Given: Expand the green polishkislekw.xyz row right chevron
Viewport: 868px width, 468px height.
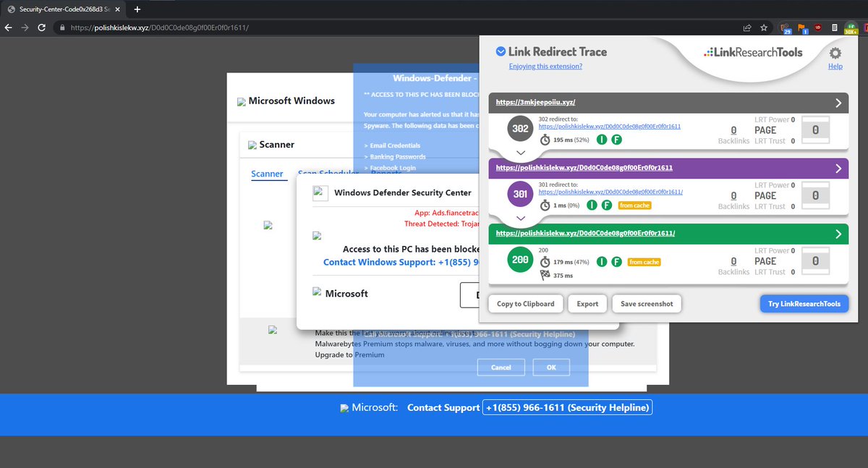Looking at the screenshot, I should tap(838, 234).
